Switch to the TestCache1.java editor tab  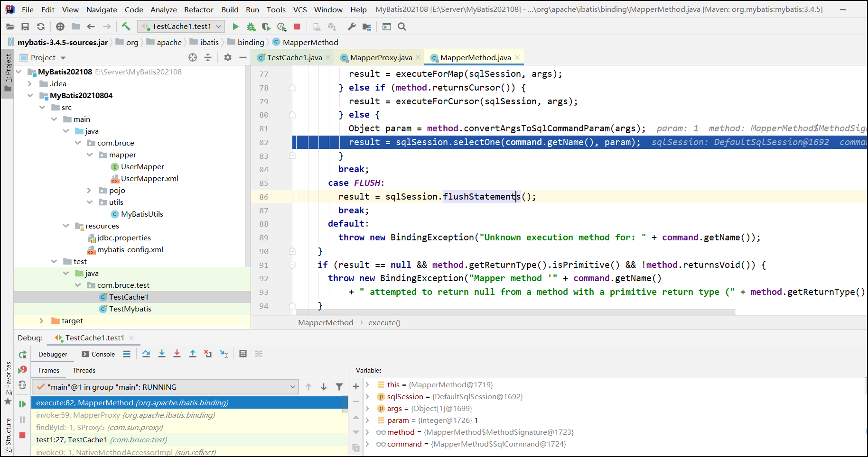pos(294,57)
